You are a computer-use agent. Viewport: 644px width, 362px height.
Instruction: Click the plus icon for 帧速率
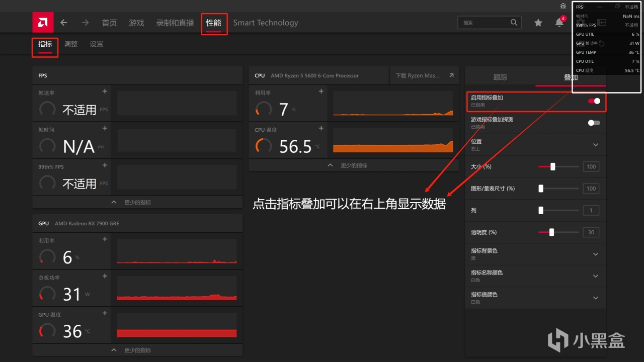(105, 92)
